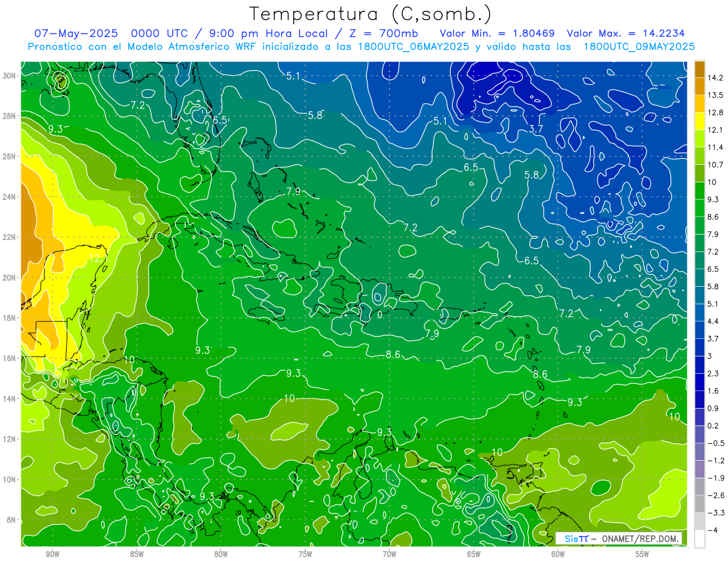Pick legend swatch between -1.9 and -1.2
Screen dimensions: 728x562
click(x=699, y=469)
